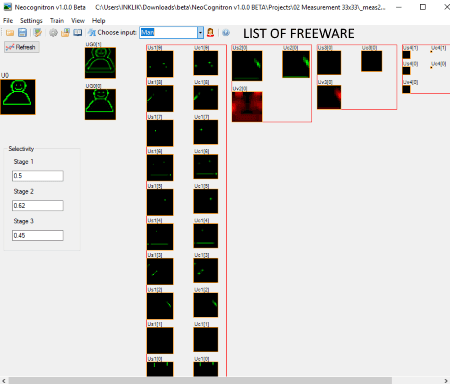Image resolution: width=450 pixels, height=384 pixels.
Task: Click the person icon beside input dropdown
Action: (x=210, y=32)
